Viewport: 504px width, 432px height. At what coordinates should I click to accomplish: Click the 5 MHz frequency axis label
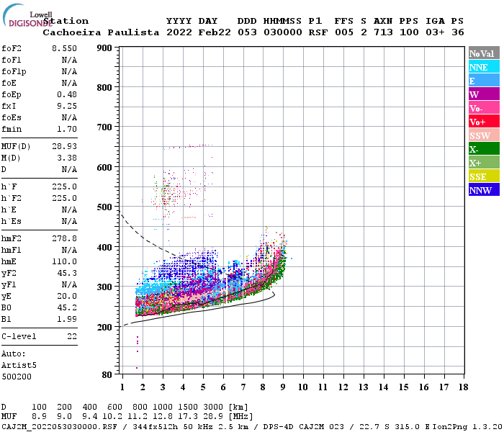(203, 387)
